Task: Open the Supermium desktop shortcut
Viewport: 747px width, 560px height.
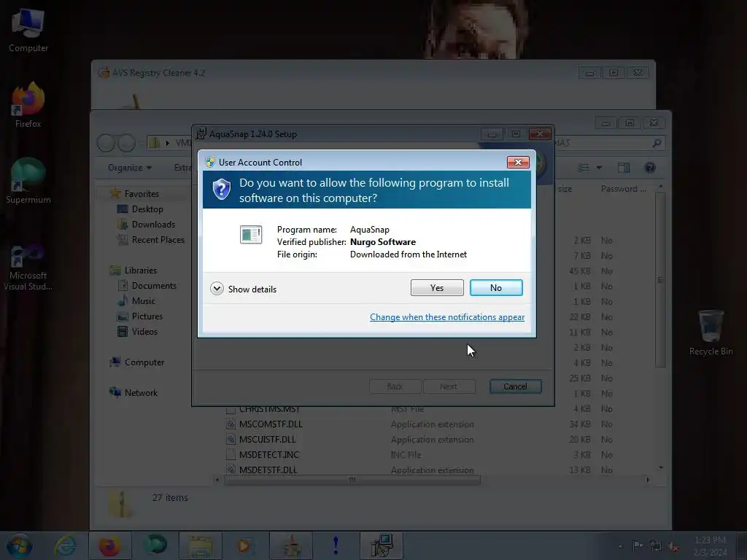Action: (x=28, y=181)
